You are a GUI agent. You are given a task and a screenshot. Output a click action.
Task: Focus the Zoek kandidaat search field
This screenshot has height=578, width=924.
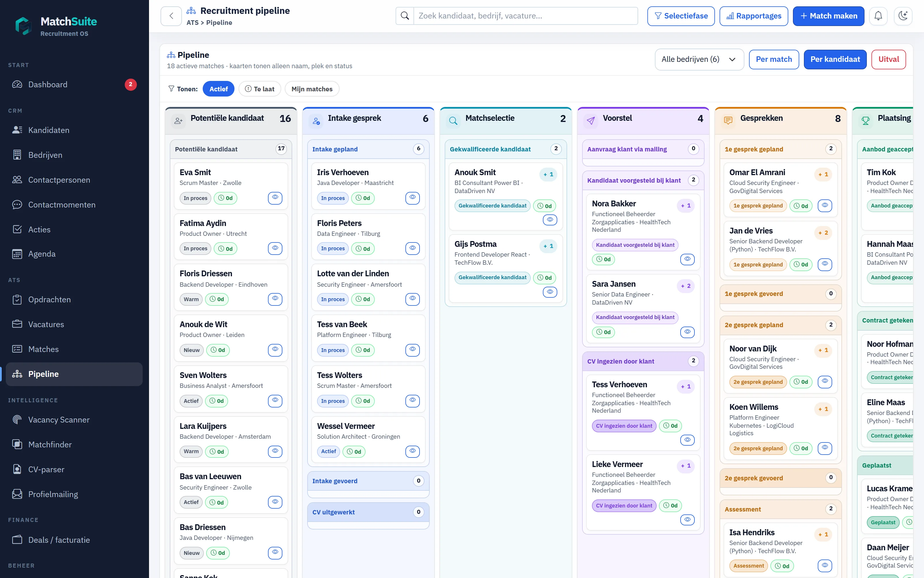[x=526, y=16]
